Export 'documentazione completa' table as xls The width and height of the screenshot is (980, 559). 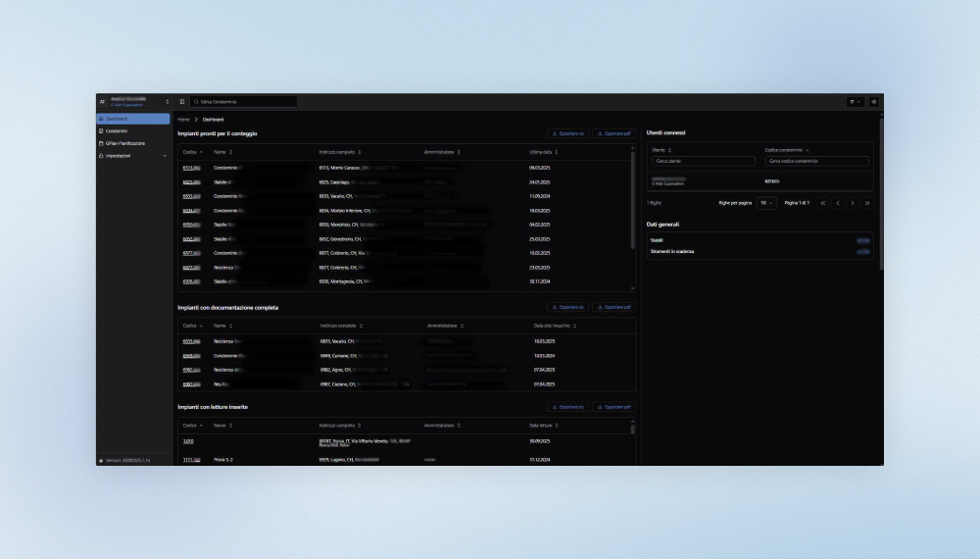pyautogui.click(x=567, y=307)
